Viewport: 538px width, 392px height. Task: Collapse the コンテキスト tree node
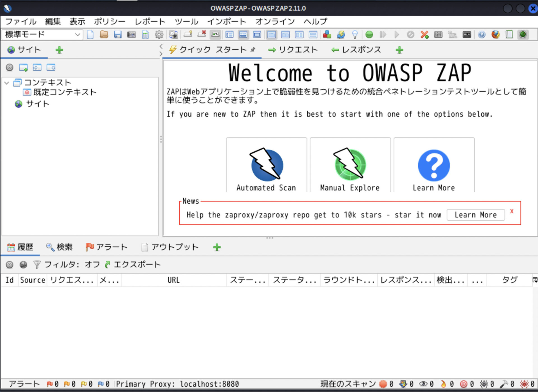click(7, 83)
